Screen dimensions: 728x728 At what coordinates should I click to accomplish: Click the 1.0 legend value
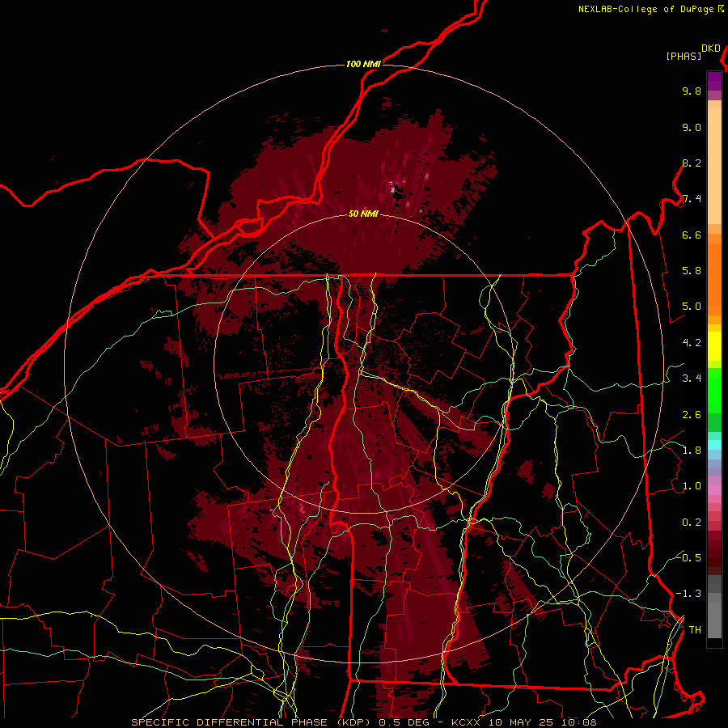point(692,486)
